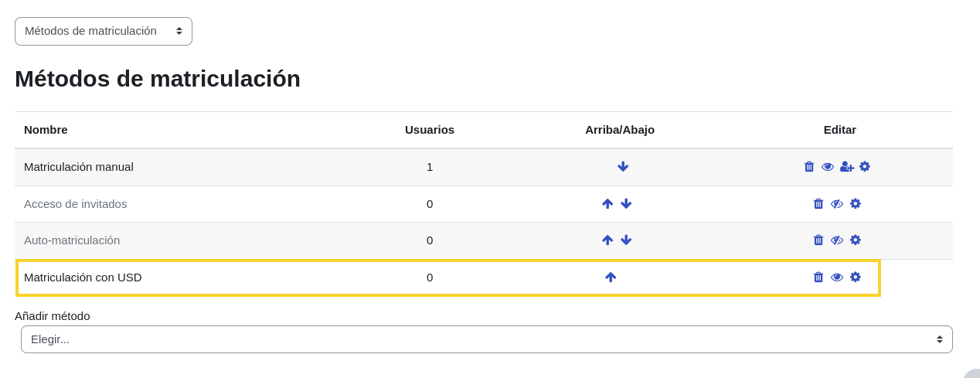The height and width of the screenshot is (378, 980).
Task: Disable Matriculación con USD via eye icon
Action: click(837, 278)
